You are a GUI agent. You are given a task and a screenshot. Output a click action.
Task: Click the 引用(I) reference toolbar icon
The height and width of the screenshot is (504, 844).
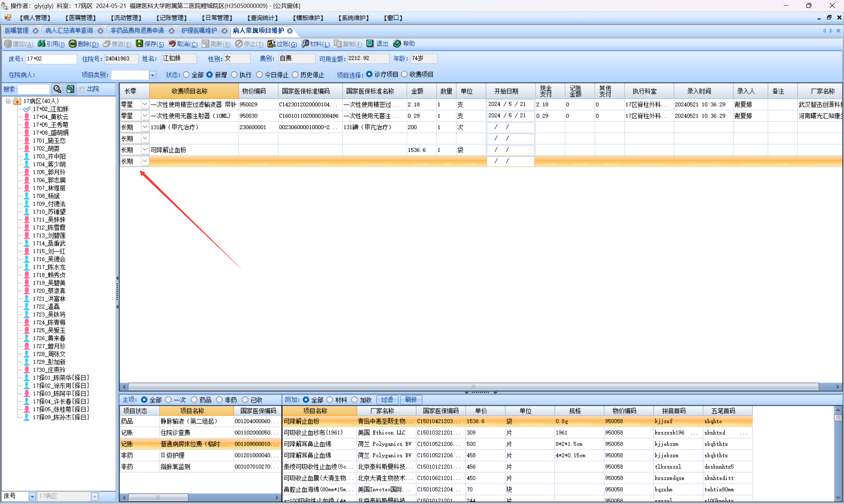click(x=42, y=43)
